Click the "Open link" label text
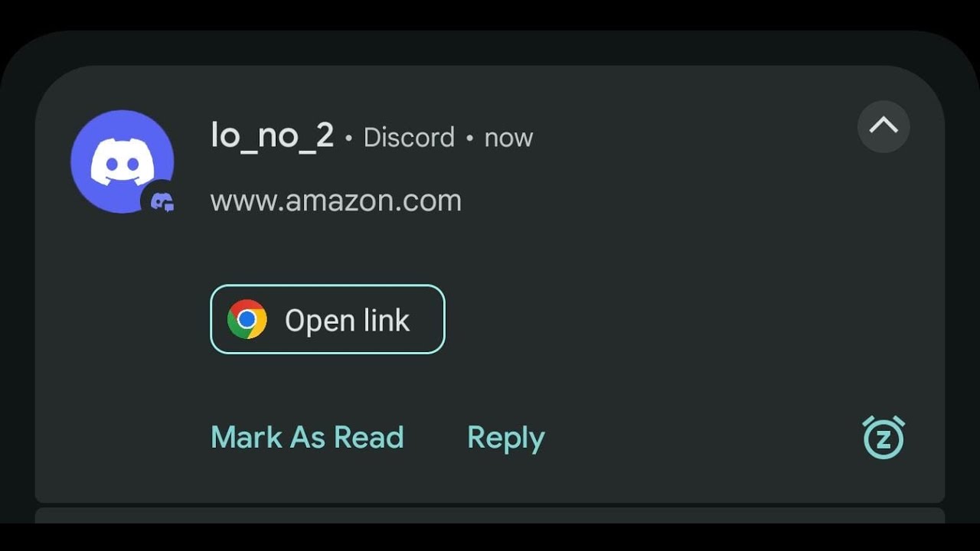The height and width of the screenshot is (551, 980). [x=348, y=321]
